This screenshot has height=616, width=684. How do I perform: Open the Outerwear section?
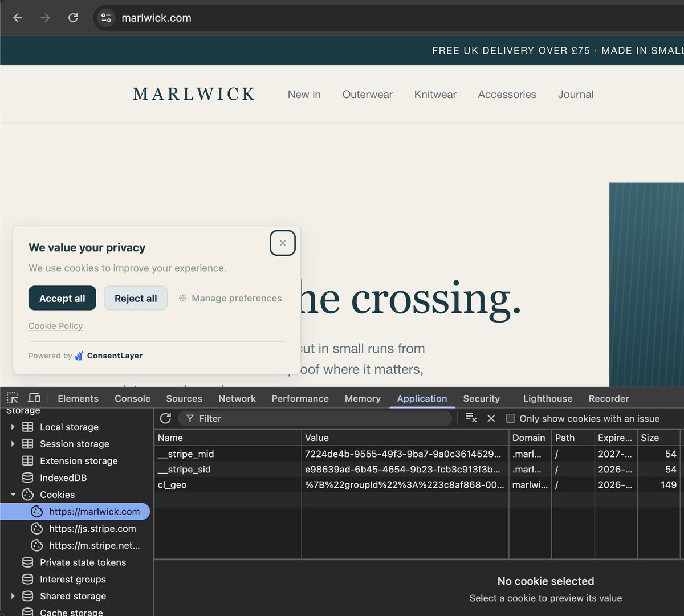[x=368, y=95]
